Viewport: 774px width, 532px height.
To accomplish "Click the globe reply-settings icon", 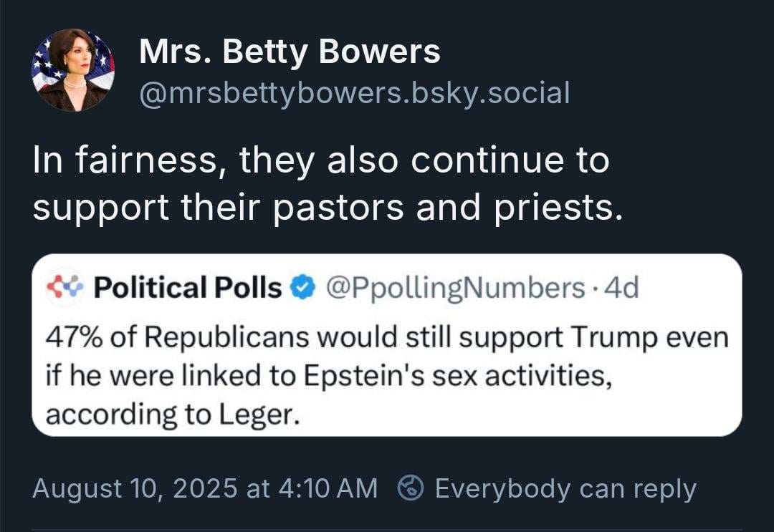I will coord(411,488).
